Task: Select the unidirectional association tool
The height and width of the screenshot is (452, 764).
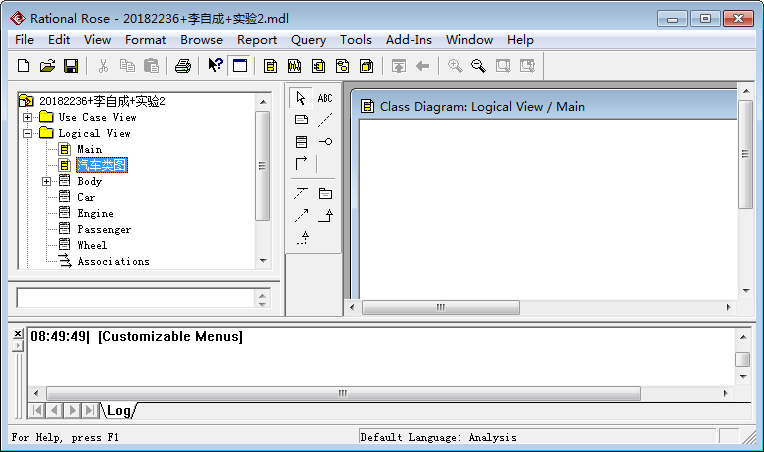Action: tap(302, 163)
